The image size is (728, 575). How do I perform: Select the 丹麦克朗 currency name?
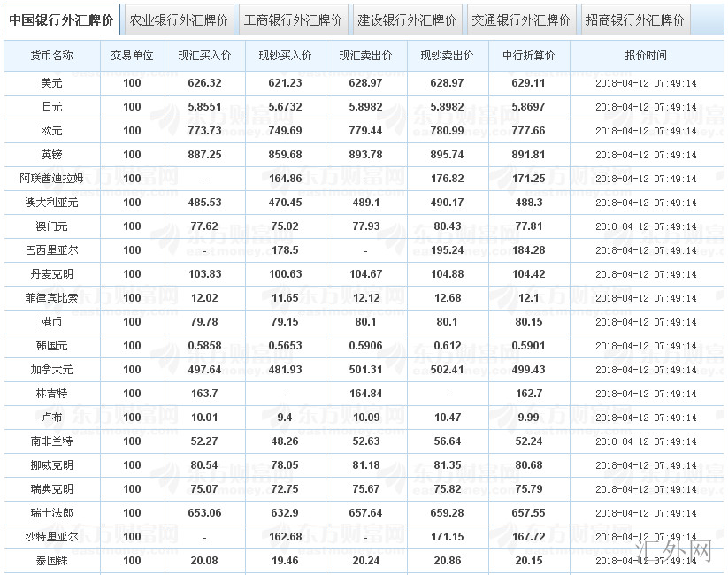pyautogui.click(x=51, y=274)
